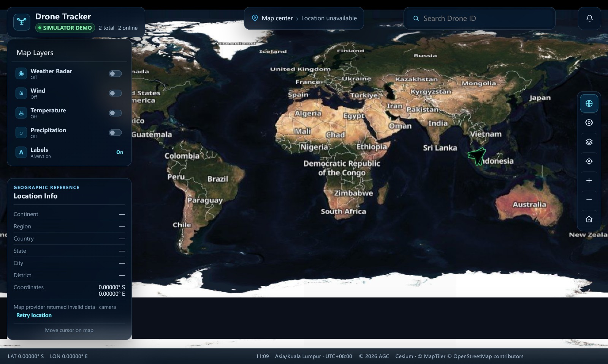
Task: Click the 'Asia/Kuala Lumpur · UTC+08:00' timezone text
Action: (313, 356)
